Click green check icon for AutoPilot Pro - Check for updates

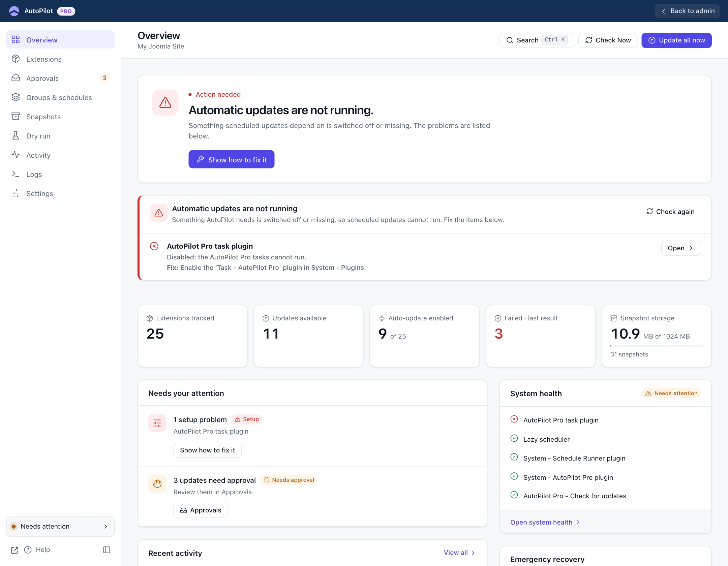(514, 495)
